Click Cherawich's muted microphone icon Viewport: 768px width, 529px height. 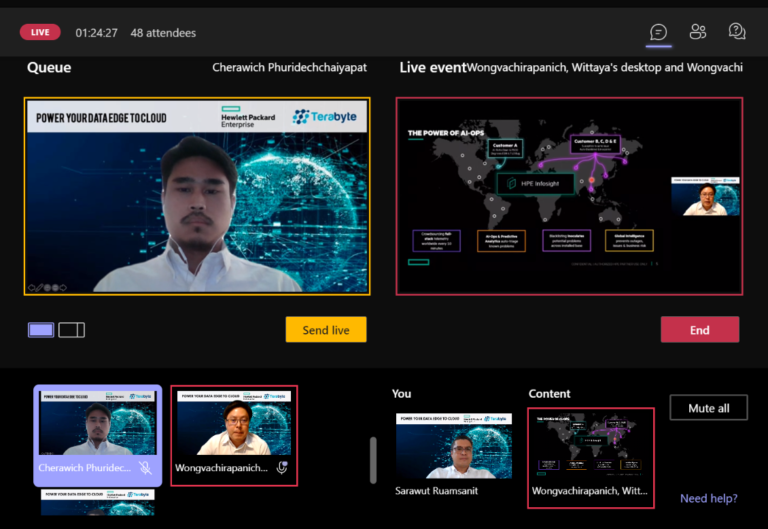(146, 467)
